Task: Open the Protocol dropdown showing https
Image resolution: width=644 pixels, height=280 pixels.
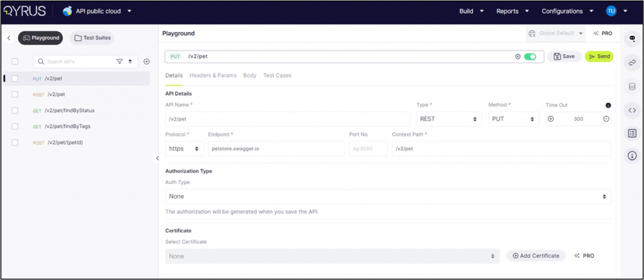Action: pos(184,149)
